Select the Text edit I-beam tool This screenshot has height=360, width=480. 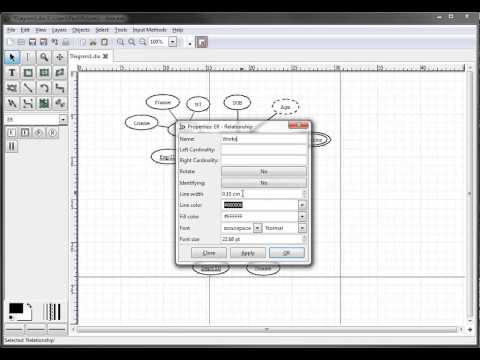click(28, 57)
